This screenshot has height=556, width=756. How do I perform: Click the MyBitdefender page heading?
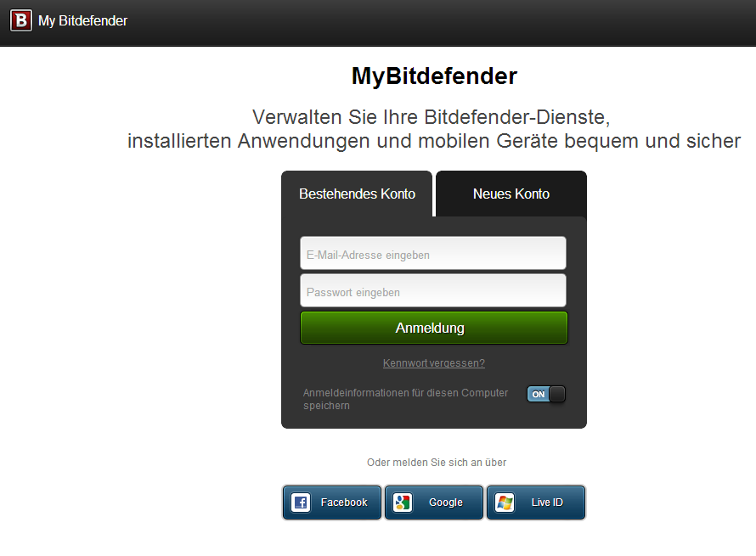[434, 76]
